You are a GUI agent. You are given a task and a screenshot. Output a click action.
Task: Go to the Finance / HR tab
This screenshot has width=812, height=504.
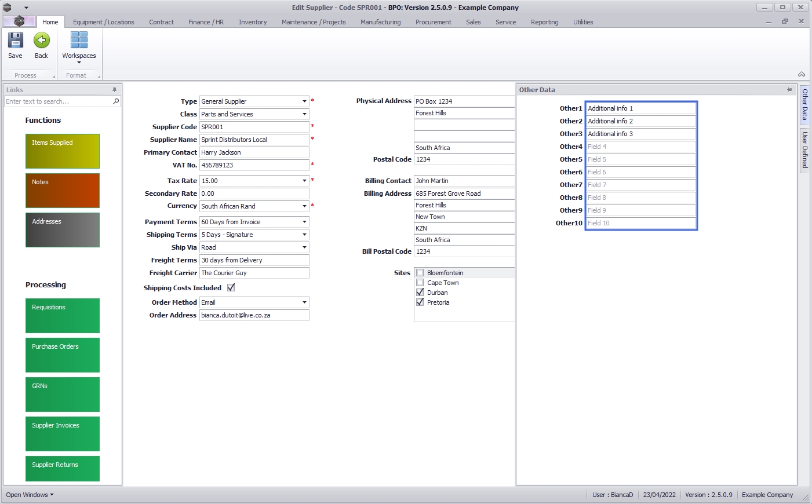[x=206, y=22]
